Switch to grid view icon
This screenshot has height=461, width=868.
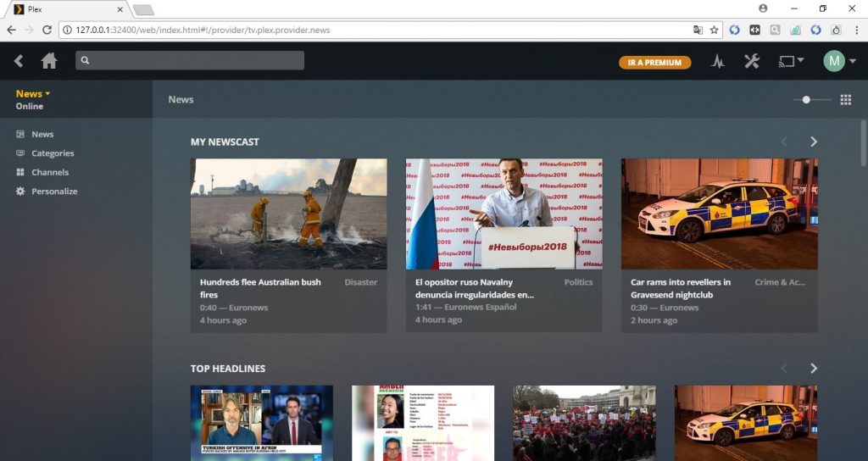(845, 100)
